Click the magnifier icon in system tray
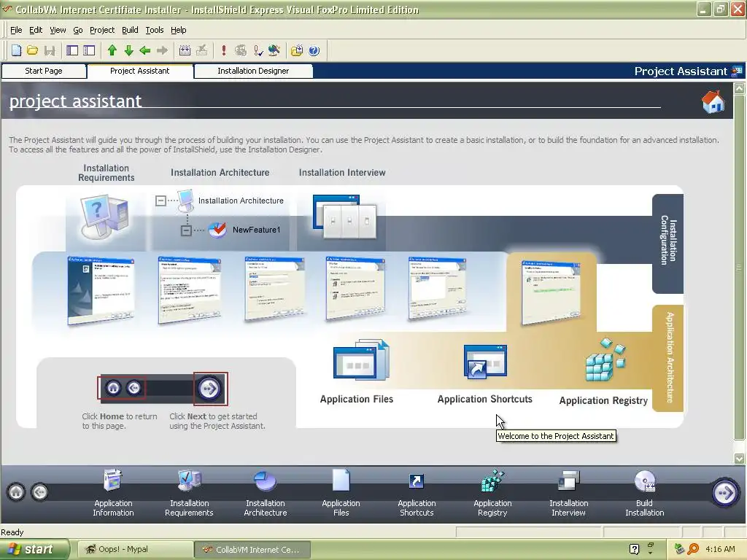 click(693, 549)
